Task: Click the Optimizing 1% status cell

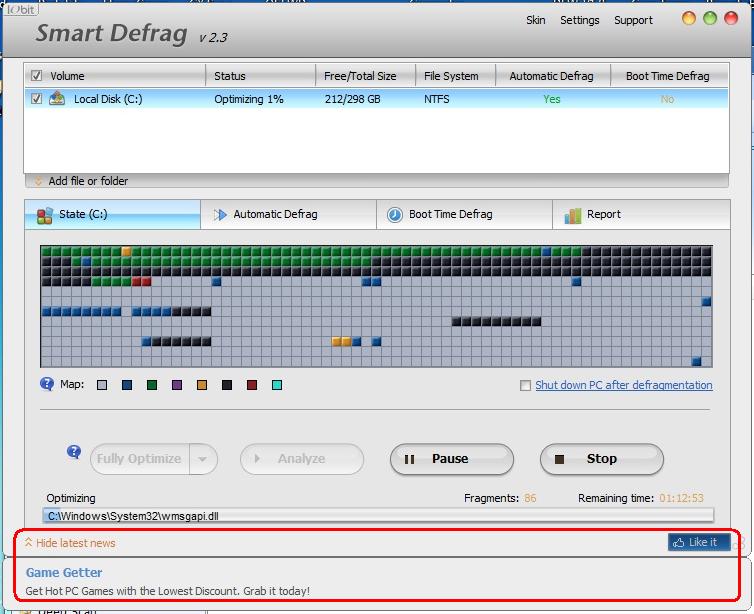Action: click(249, 99)
